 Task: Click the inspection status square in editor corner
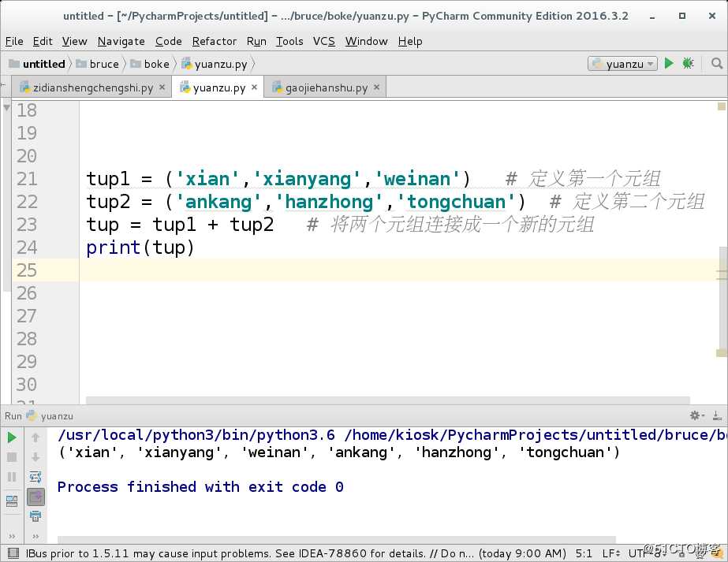pos(722,106)
